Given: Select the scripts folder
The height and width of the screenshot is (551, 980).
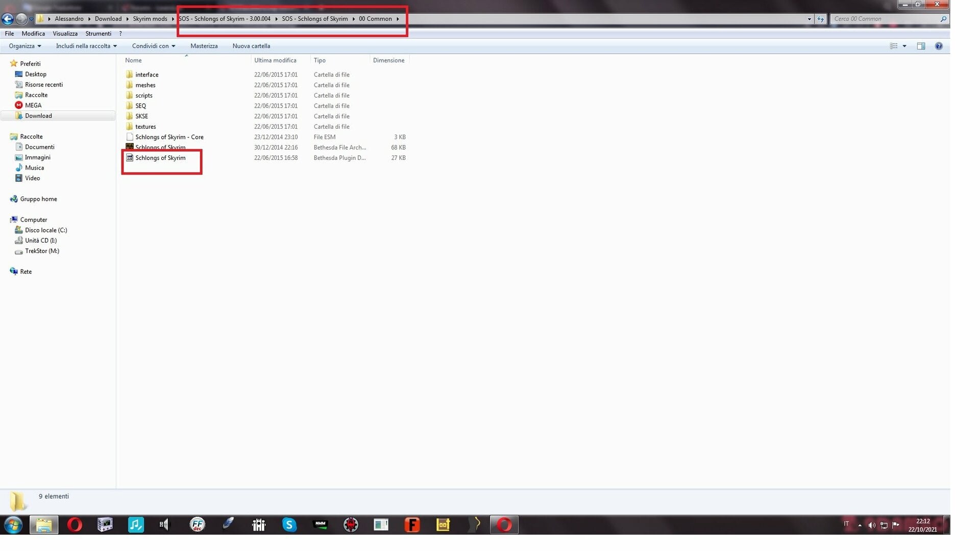Looking at the screenshot, I should point(143,95).
